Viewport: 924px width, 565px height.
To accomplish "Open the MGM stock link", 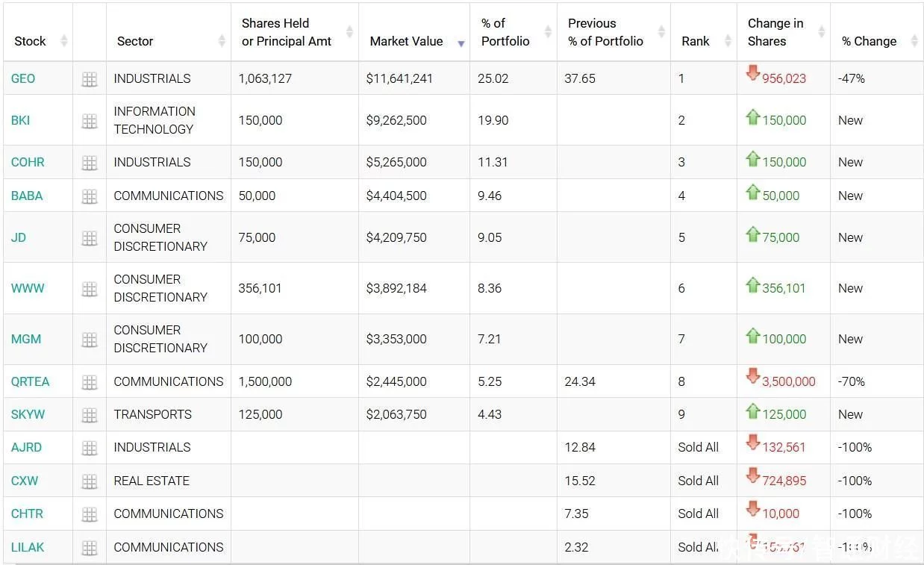I will point(26,340).
